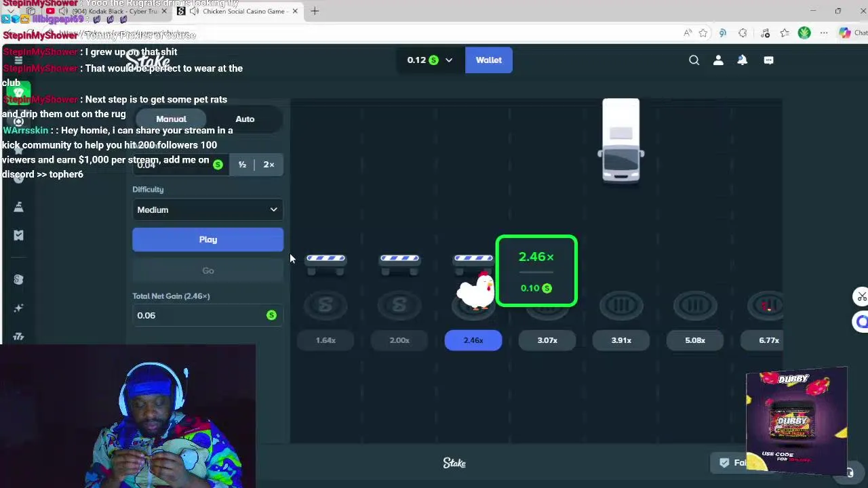Open the Fairness shield button
Image resolution: width=868 pixels, height=488 pixels.
click(x=732, y=463)
